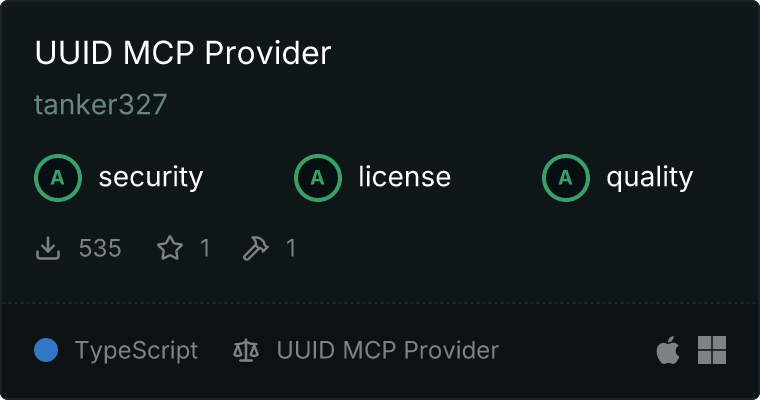Click the star count number 1
Screen dimensions: 760x400
[x=205, y=248]
